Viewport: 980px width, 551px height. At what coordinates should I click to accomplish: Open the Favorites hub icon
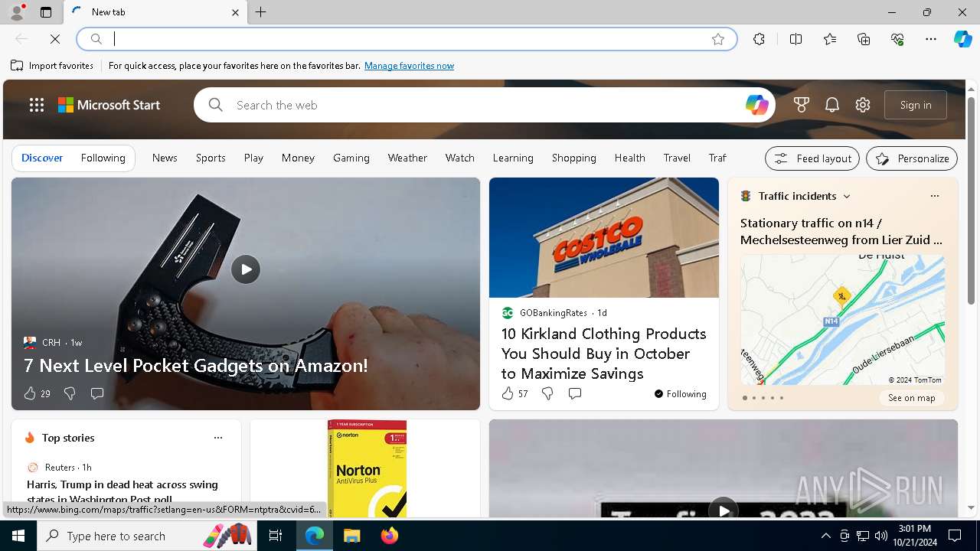[830, 39]
